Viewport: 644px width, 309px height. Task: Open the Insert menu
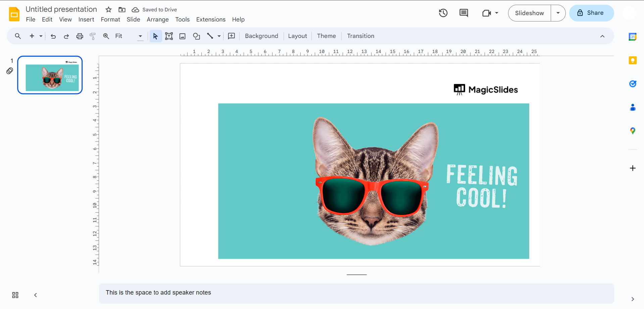coord(86,19)
